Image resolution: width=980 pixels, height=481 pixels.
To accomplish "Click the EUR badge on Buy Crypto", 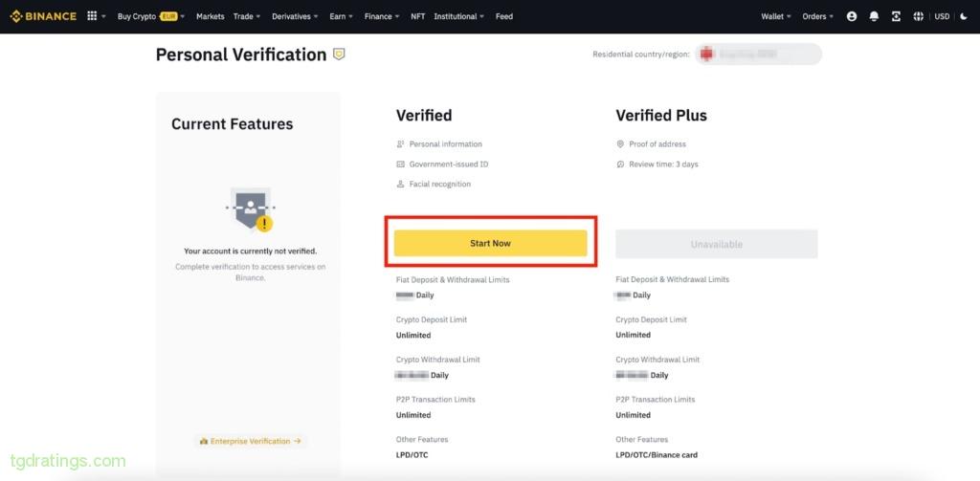I will click(168, 17).
